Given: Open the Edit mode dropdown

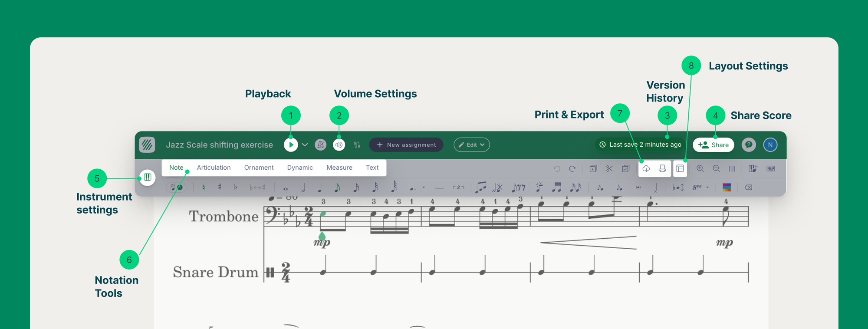Looking at the screenshot, I should [472, 145].
